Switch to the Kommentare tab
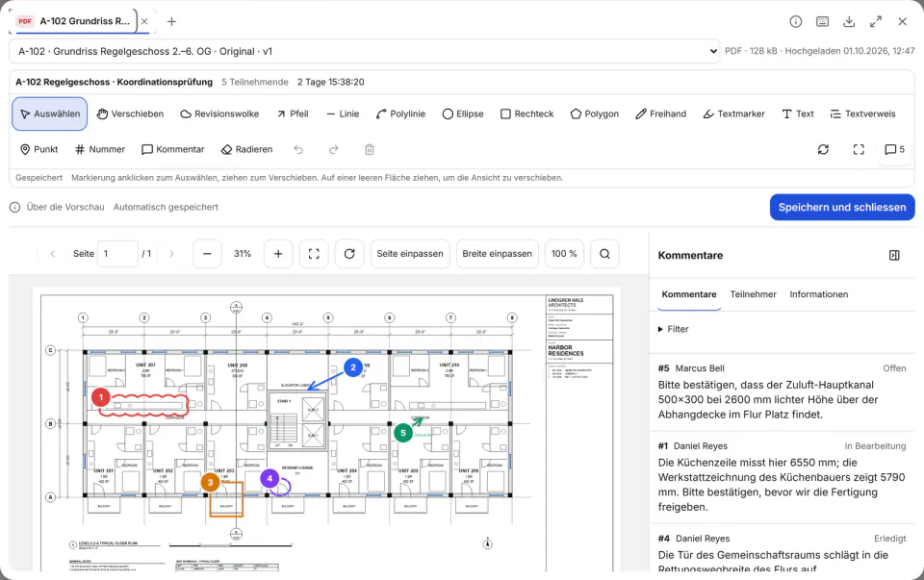 coord(689,294)
